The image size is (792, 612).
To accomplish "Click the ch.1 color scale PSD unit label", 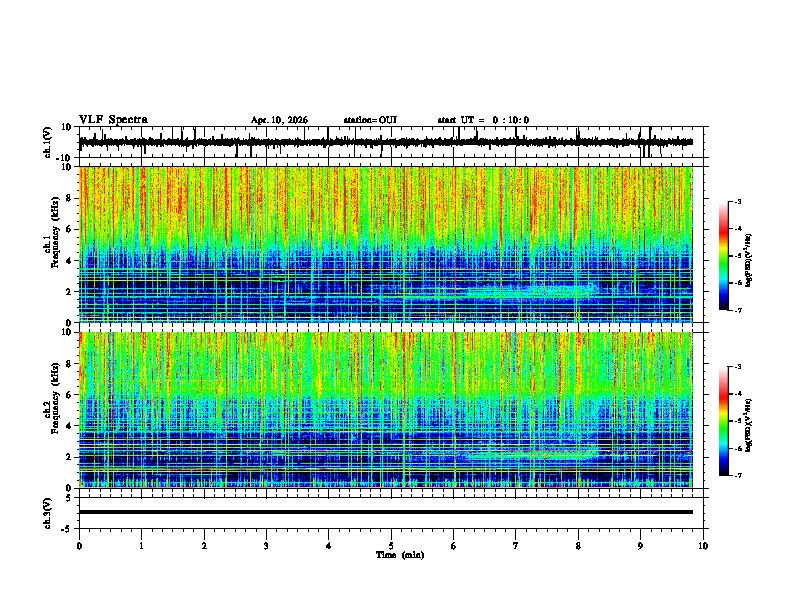I will coord(749,261).
